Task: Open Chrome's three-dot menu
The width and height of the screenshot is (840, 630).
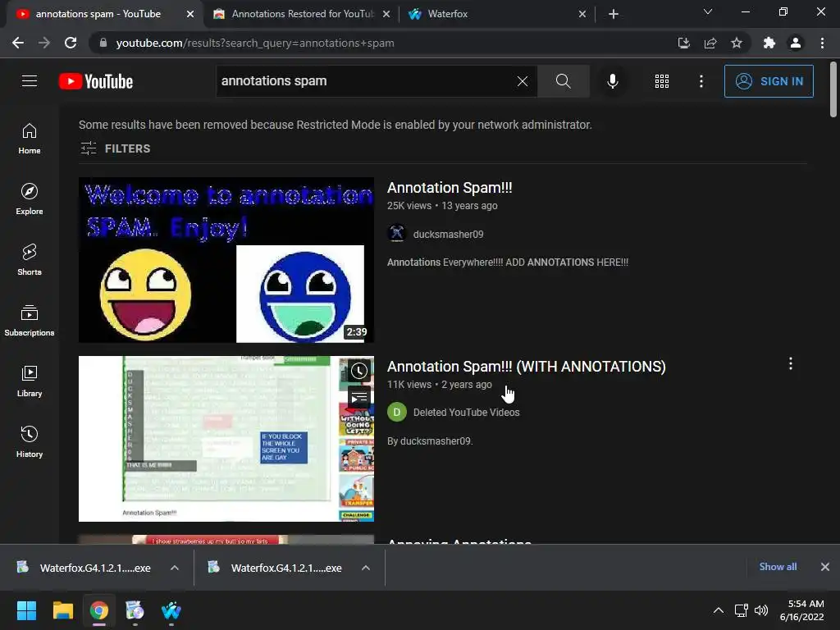Action: [x=822, y=43]
